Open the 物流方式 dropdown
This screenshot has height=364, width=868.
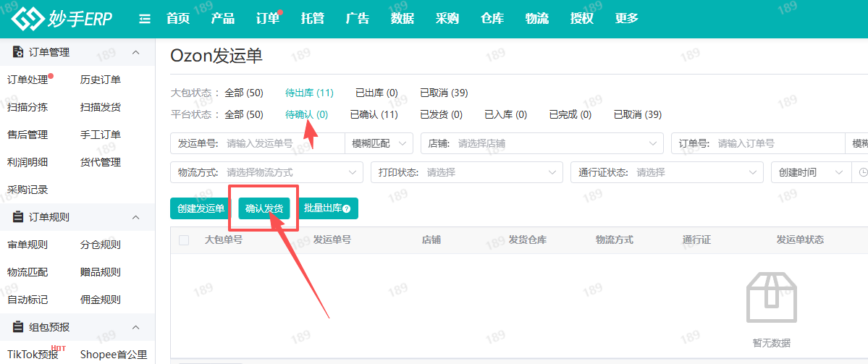pyautogui.click(x=267, y=173)
